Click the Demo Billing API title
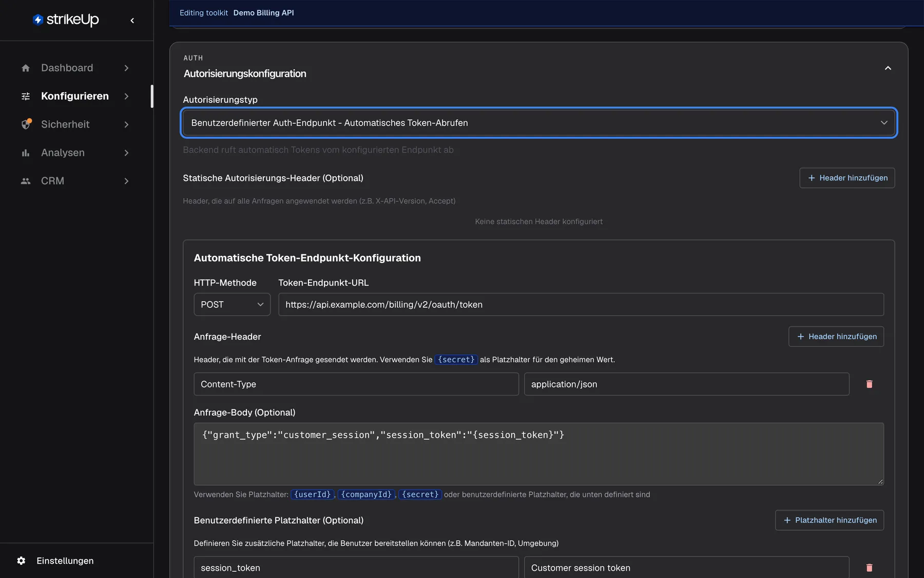This screenshot has height=578, width=924. click(263, 13)
